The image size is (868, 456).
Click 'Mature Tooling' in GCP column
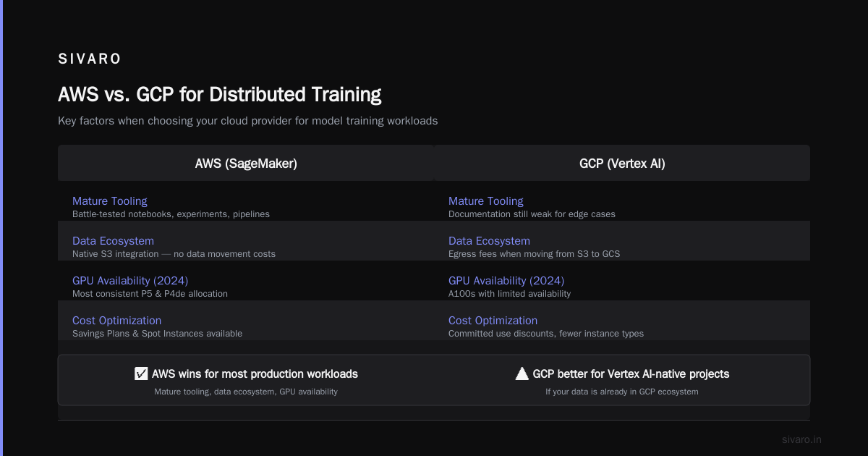click(x=485, y=201)
